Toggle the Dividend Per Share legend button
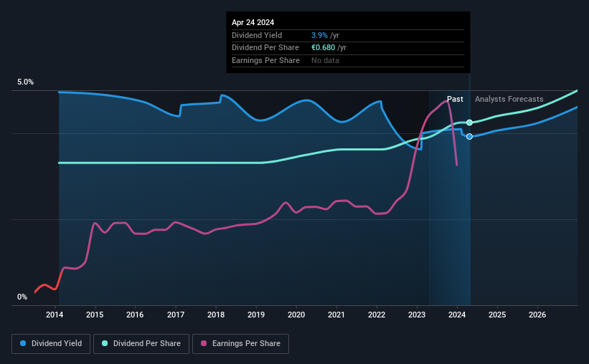The image size is (589, 364). (x=141, y=344)
